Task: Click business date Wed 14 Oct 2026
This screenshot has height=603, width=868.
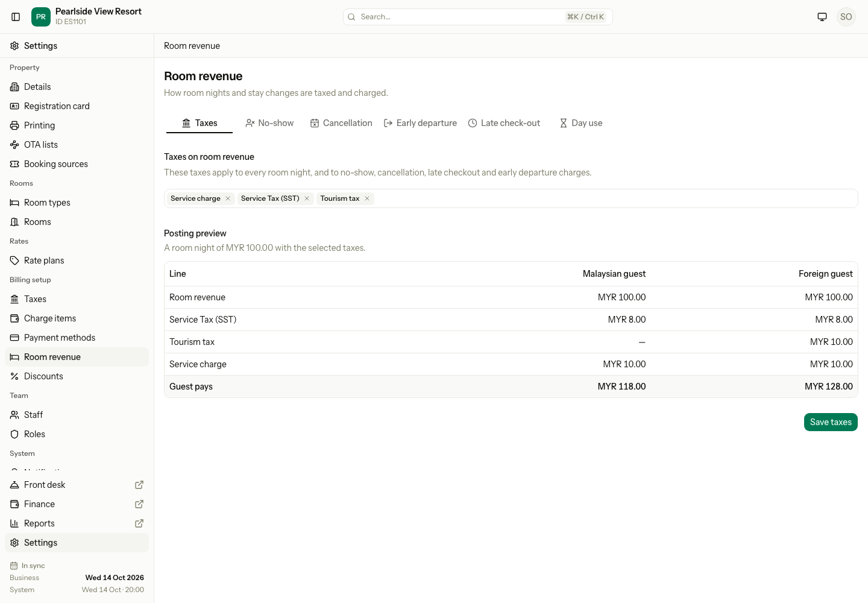Action: coord(115,578)
